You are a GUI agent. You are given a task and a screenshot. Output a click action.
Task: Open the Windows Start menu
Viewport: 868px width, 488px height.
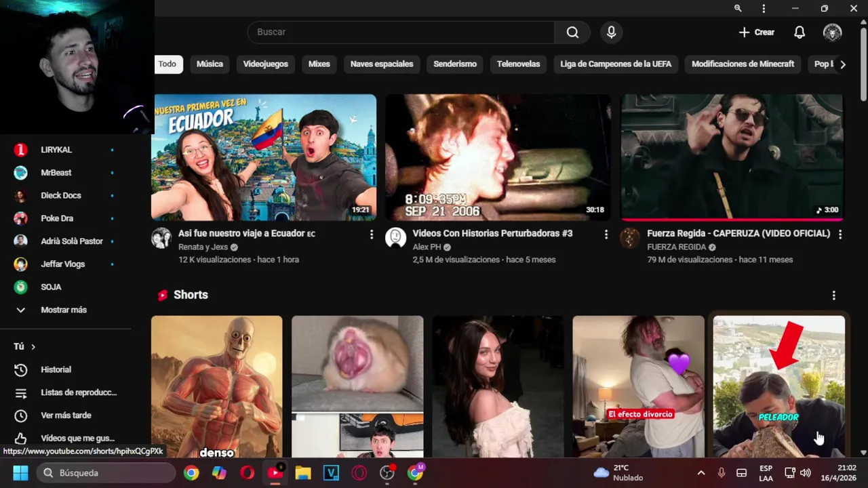[20, 473]
